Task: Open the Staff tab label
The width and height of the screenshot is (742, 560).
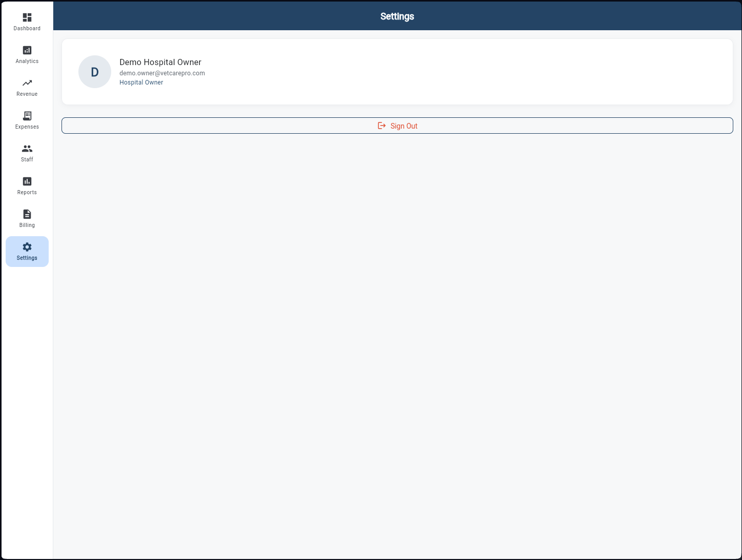Action: coord(27,159)
